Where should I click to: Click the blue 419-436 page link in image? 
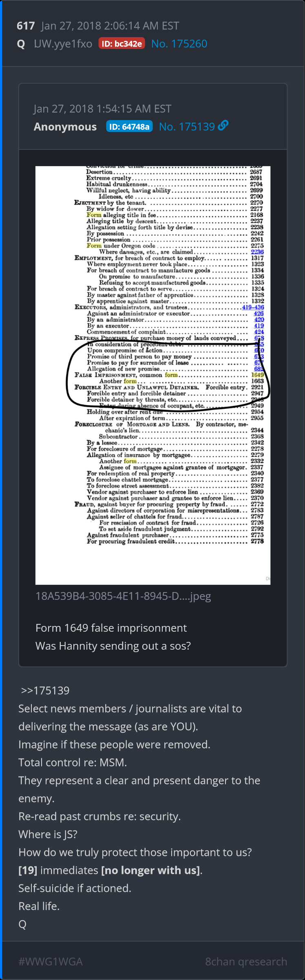pyautogui.click(x=253, y=307)
